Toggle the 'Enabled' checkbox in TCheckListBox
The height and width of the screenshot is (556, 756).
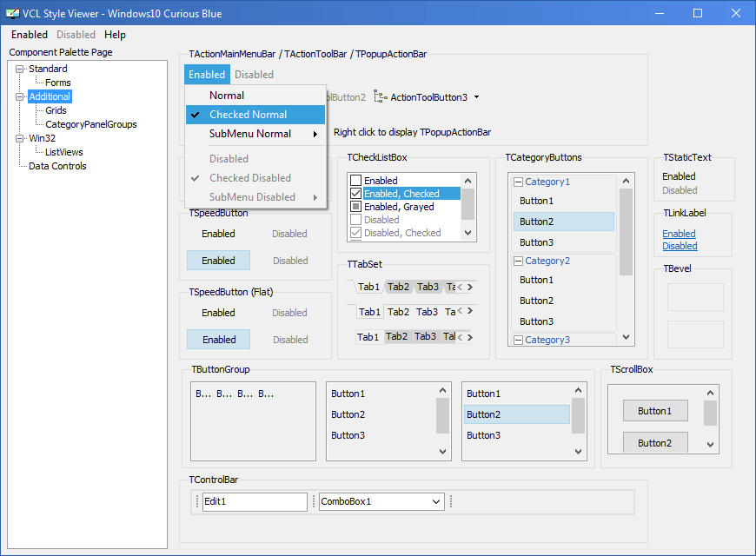[x=355, y=181]
